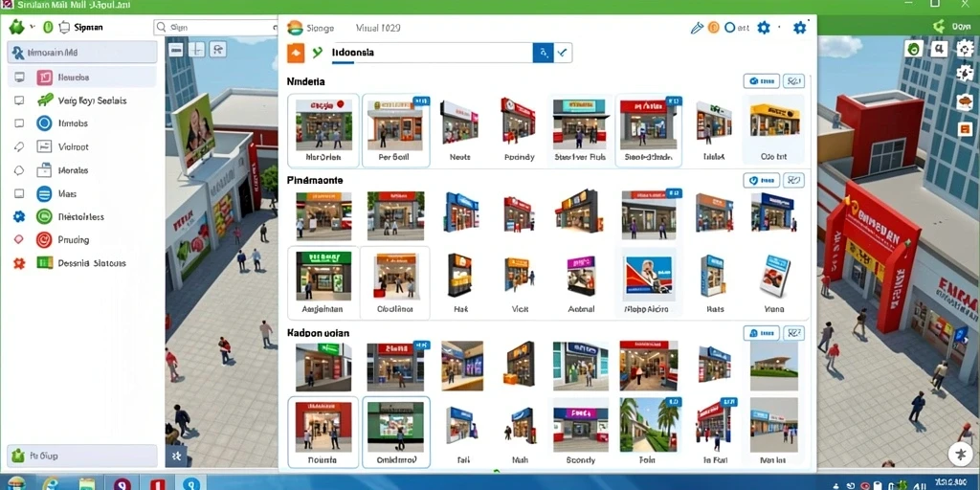980x490 pixels.
Task: Open the star icon at viewport bottom right
Action: (x=958, y=455)
